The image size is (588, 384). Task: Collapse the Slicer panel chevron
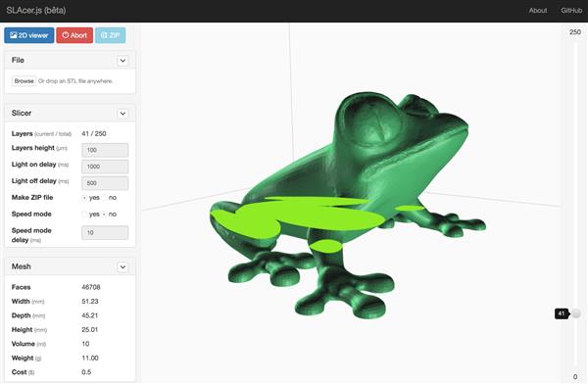coord(122,114)
